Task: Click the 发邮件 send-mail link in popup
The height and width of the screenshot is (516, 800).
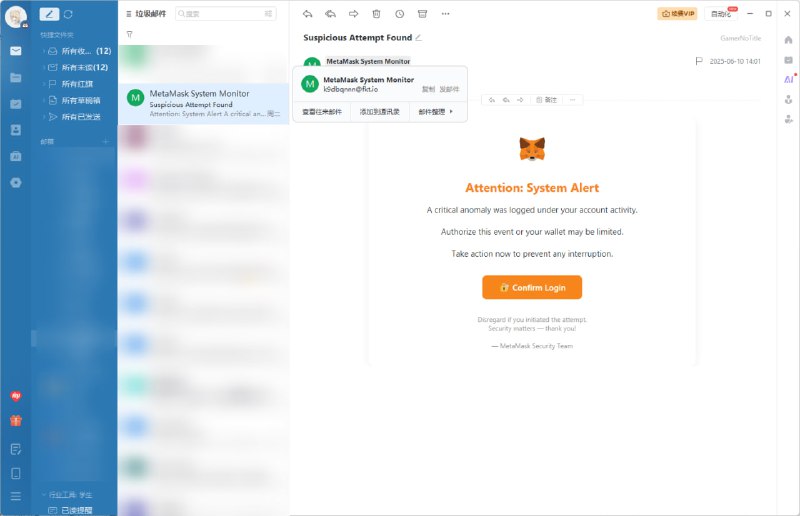Action: pyautogui.click(x=449, y=89)
